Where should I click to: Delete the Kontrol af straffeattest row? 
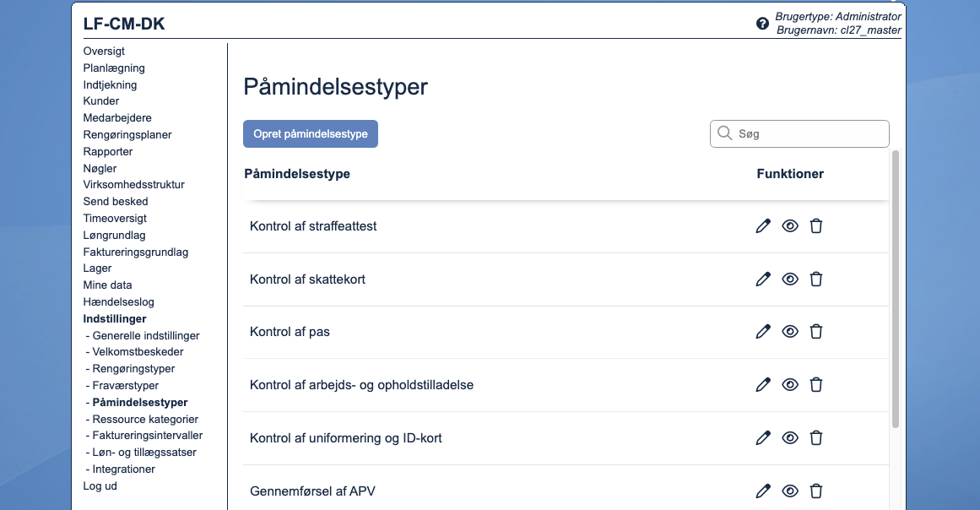(815, 226)
